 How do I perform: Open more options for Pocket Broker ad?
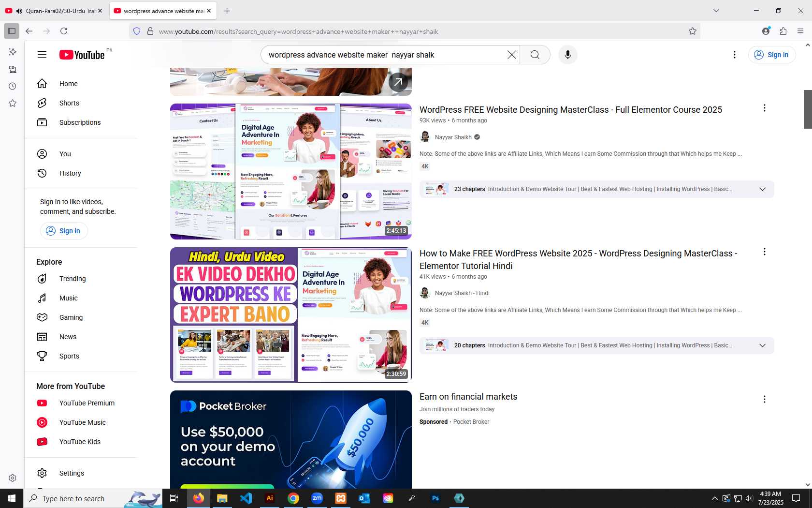765,399
